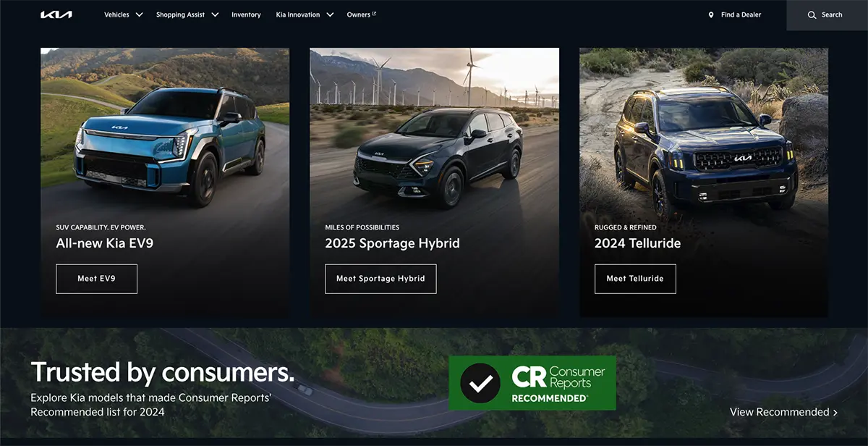Follow the View Recommended link
This screenshot has height=446, width=868.
click(x=780, y=412)
